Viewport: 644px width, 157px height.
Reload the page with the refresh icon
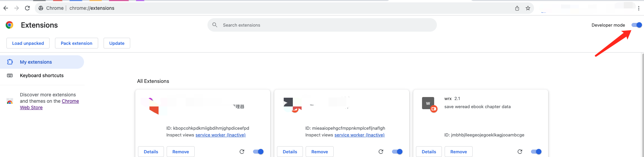click(27, 8)
